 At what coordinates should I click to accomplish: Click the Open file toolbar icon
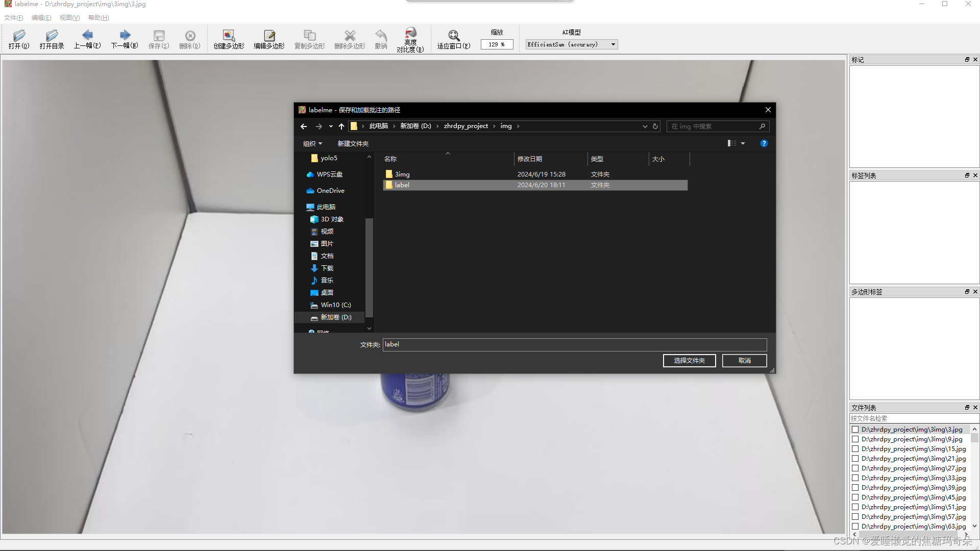(x=19, y=39)
